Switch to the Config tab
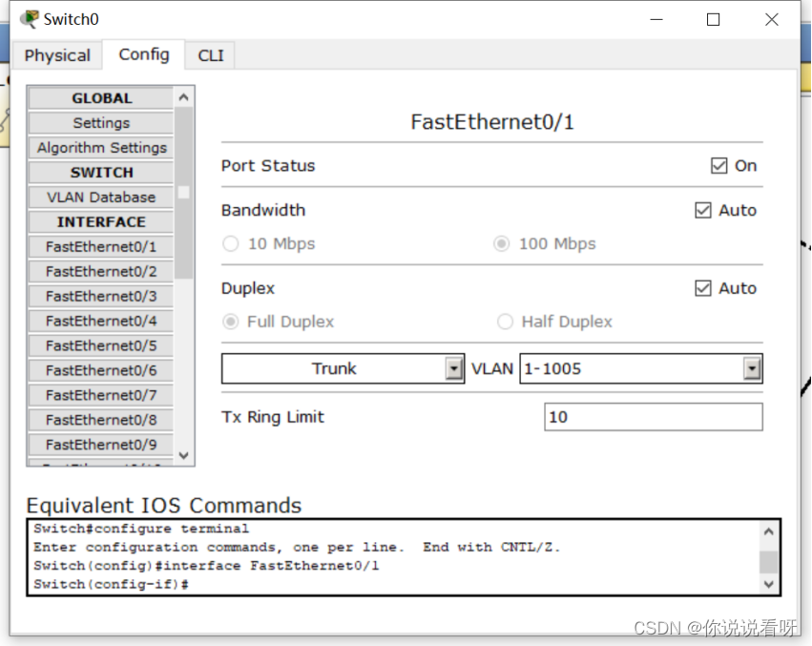The height and width of the screenshot is (646, 812). click(x=144, y=54)
